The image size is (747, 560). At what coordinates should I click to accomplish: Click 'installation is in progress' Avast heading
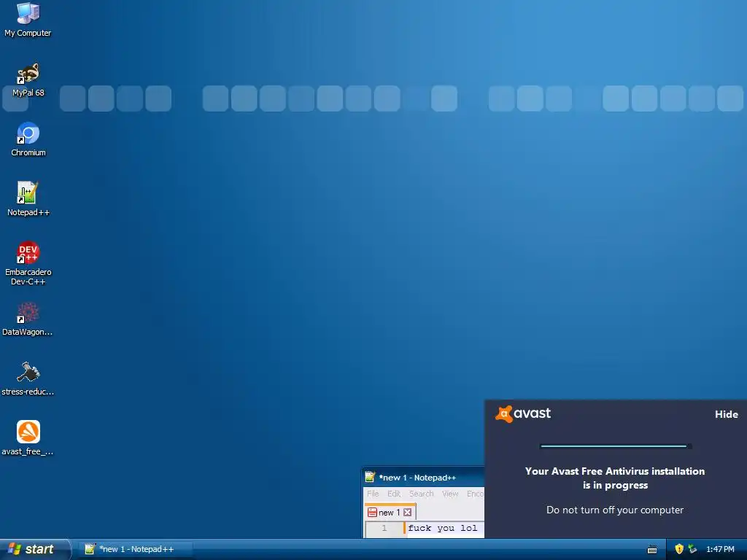click(615, 478)
